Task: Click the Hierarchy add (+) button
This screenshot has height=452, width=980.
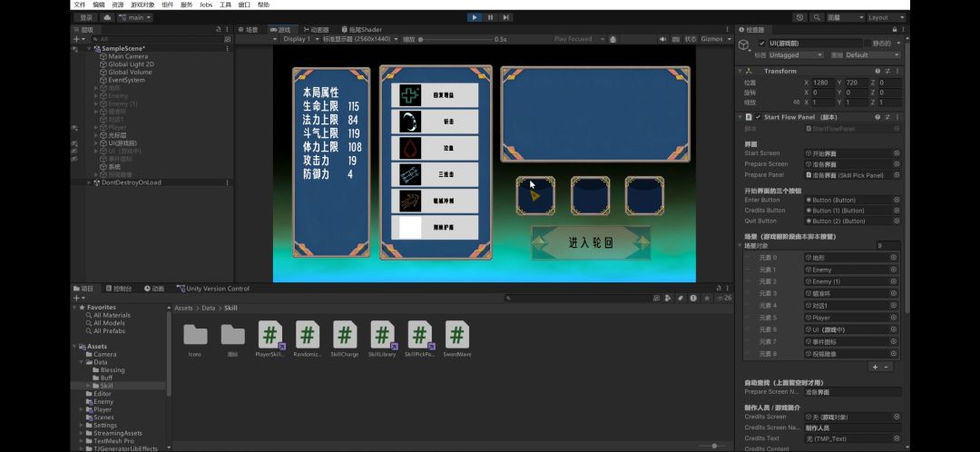Action: [x=77, y=39]
